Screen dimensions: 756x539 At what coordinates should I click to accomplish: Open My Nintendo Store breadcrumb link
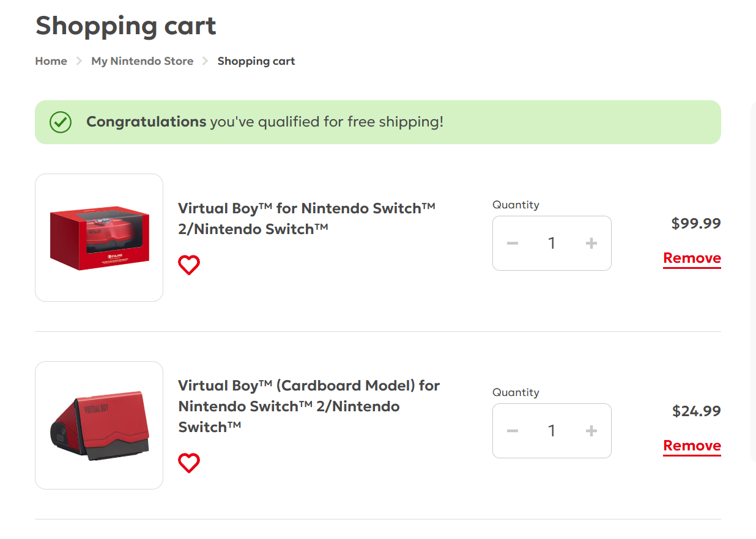click(142, 61)
